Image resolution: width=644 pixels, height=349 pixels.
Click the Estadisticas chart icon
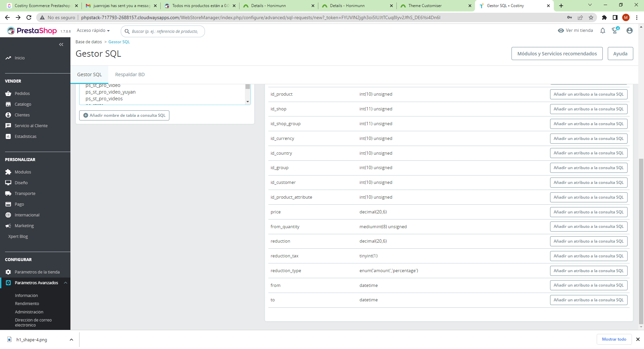pos(8,137)
